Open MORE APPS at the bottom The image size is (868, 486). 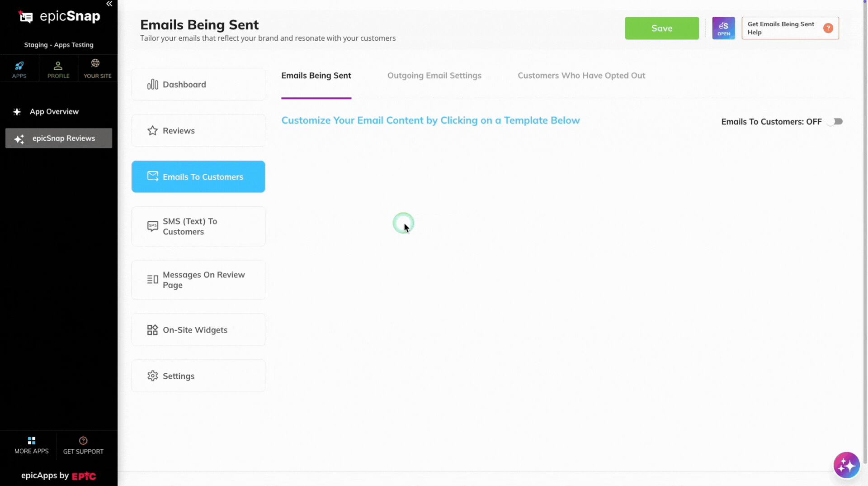point(31,446)
